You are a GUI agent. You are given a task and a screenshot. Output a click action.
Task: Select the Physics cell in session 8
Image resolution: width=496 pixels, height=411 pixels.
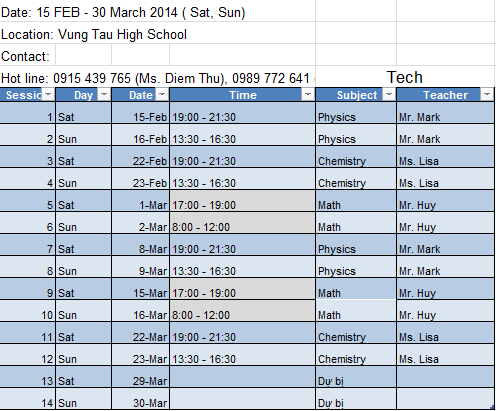point(356,267)
